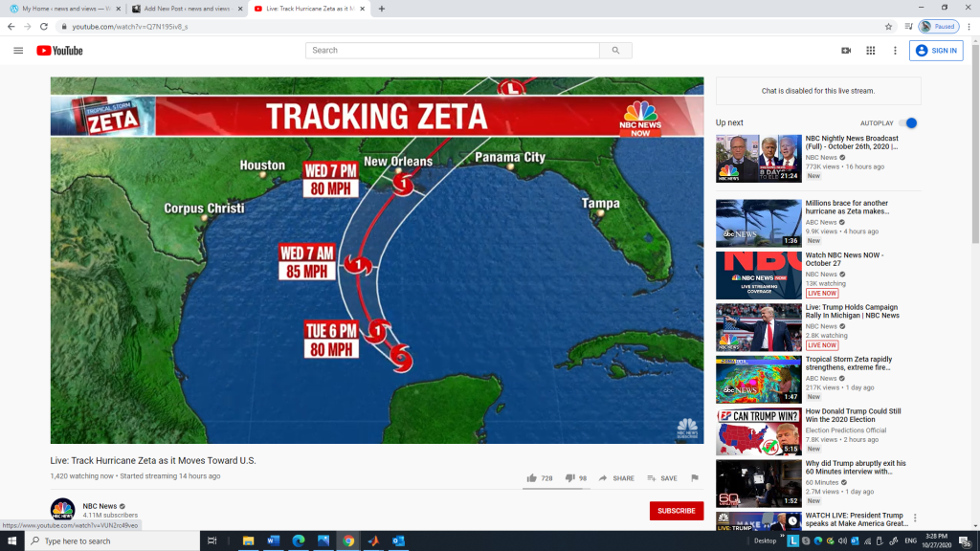Viewport: 980px width, 551px height.
Task: Open the YouTube apps grid icon
Action: tap(870, 51)
